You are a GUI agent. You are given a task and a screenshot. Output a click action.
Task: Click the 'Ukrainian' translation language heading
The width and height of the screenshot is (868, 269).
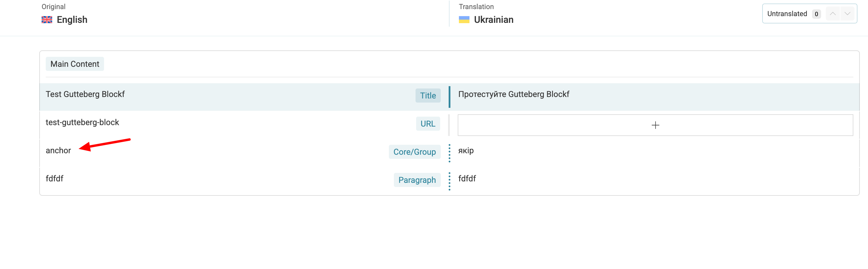494,20
